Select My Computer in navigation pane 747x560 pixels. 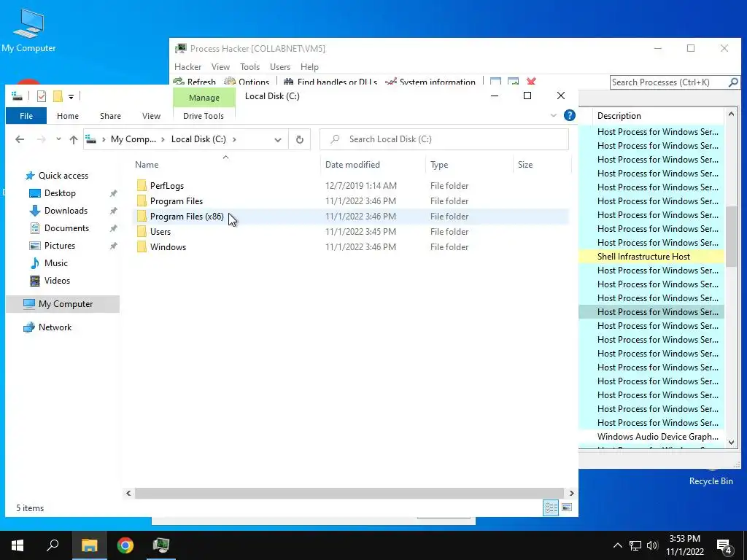pyautogui.click(x=63, y=304)
